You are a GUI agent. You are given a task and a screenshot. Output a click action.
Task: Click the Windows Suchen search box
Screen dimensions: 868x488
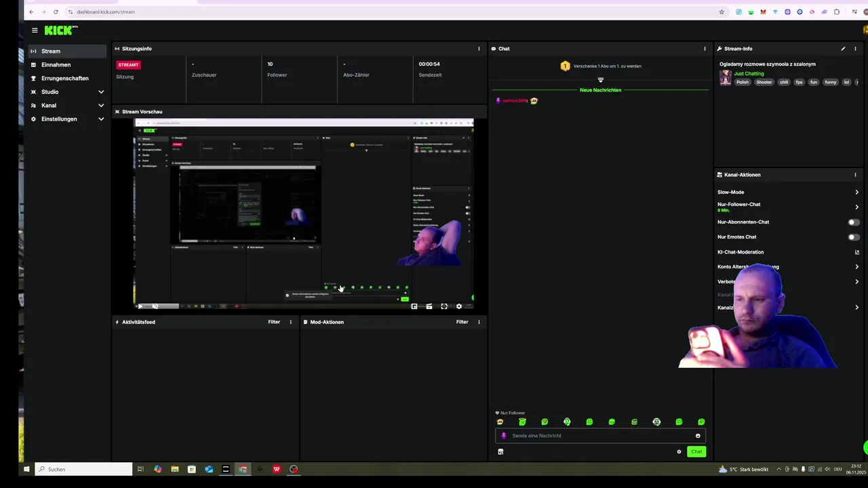(83, 469)
